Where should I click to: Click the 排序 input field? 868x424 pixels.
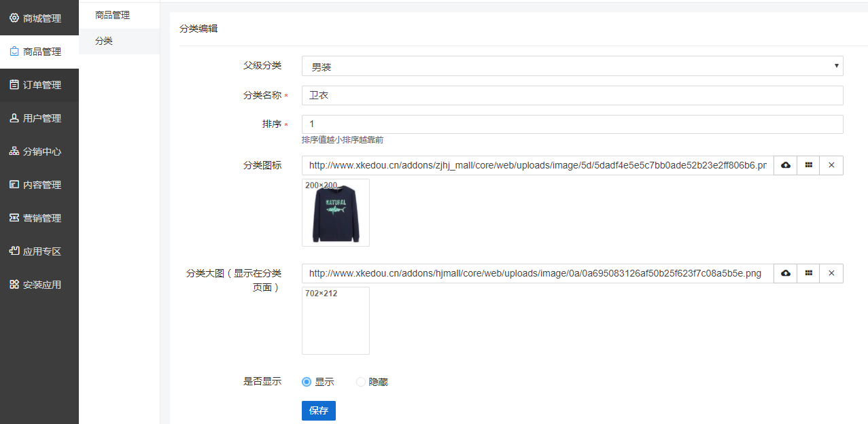[572, 124]
